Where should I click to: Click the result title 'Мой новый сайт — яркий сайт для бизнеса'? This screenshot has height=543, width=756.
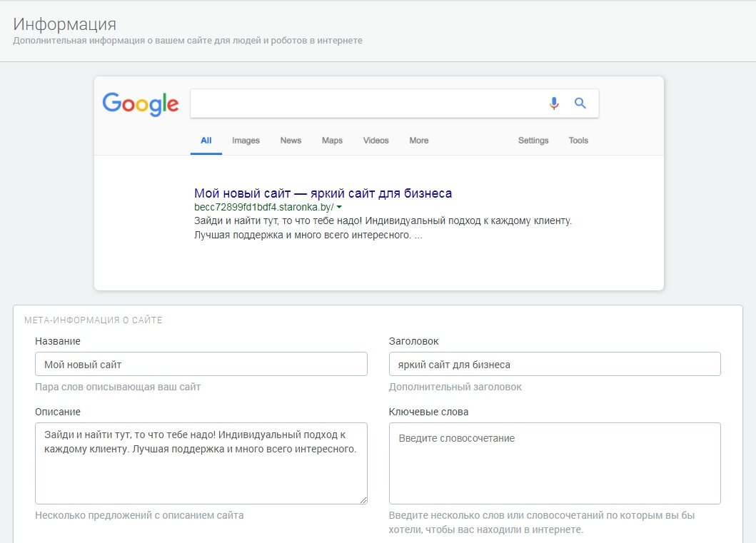click(323, 193)
